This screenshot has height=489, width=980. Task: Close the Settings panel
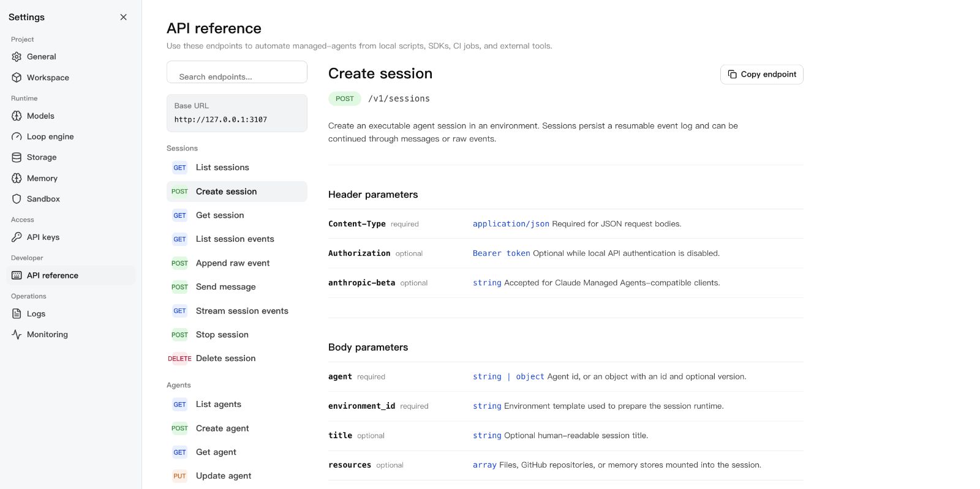click(124, 17)
